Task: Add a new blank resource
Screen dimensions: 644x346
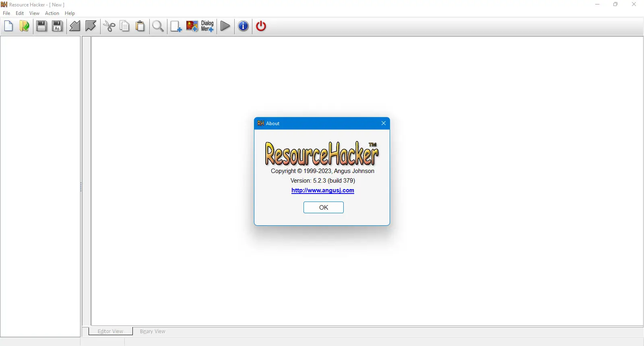Action: coord(176,26)
